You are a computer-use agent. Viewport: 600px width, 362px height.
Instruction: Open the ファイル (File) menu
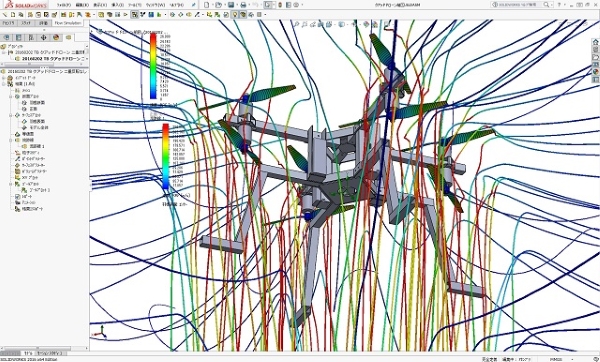click(x=64, y=5)
